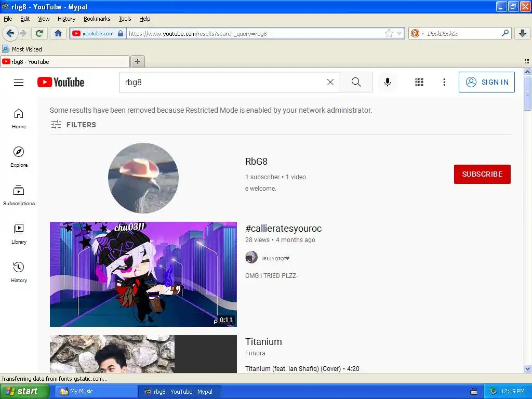
Task: Start voice search with the microphone
Action: [388, 82]
